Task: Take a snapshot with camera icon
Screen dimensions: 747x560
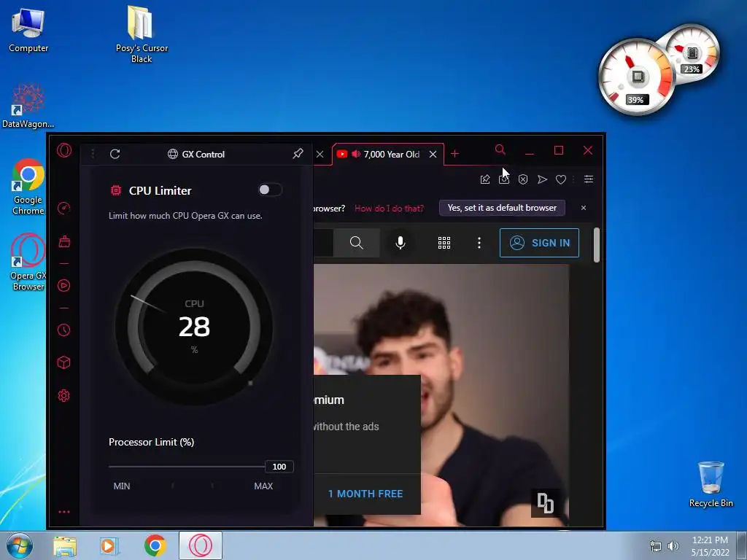Action: tap(504, 179)
